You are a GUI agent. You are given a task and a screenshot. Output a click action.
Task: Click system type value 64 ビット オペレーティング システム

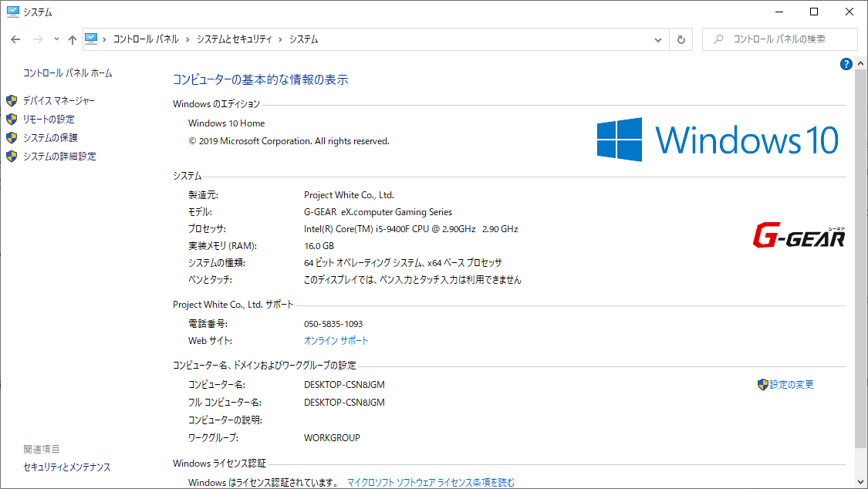[x=403, y=263]
